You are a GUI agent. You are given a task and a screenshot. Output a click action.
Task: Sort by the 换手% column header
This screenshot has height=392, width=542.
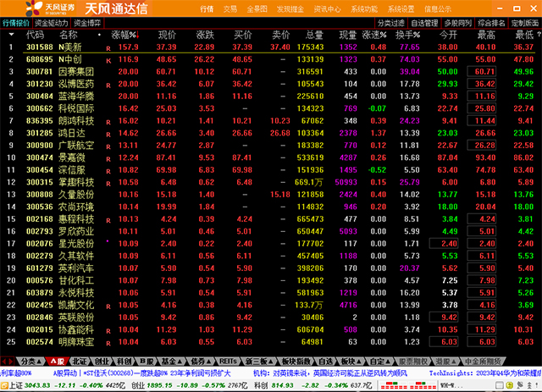tap(407, 35)
